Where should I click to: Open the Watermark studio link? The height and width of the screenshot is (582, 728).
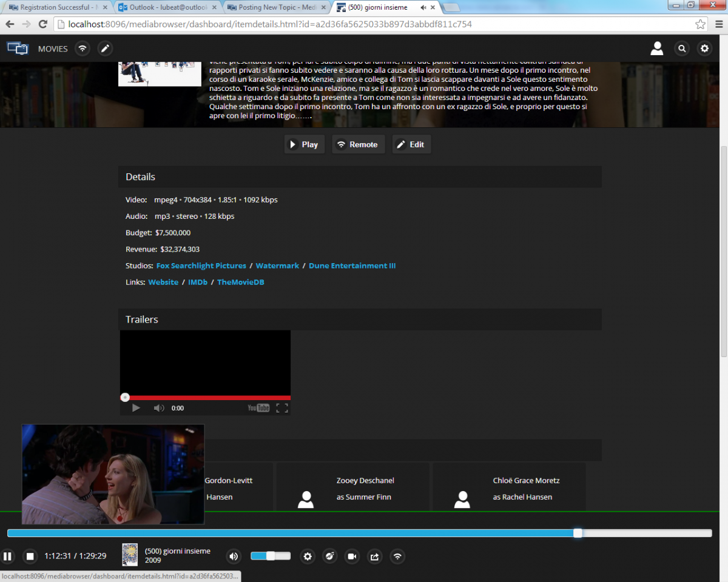point(277,266)
